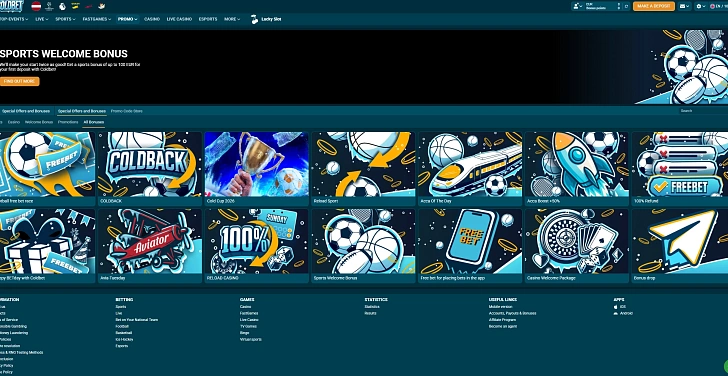Open the messages envelope dropdown
Screen dimensions: 728x376
(x=684, y=6)
